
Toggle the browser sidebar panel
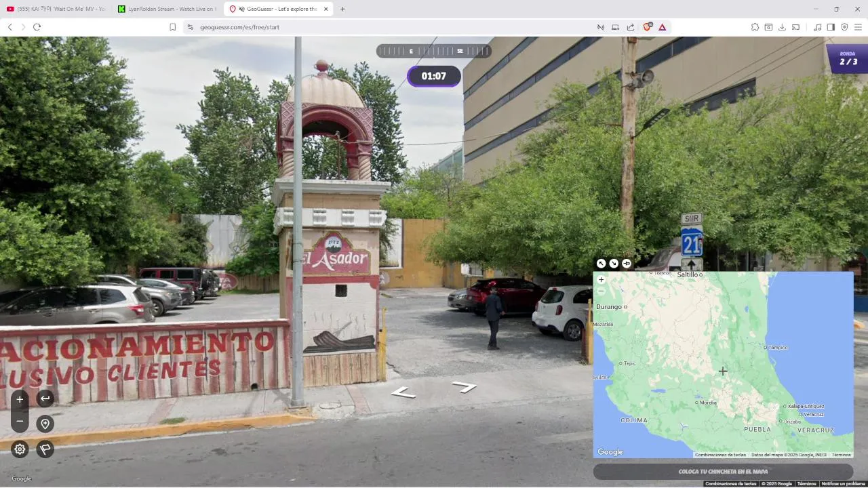[x=831, y=27]
